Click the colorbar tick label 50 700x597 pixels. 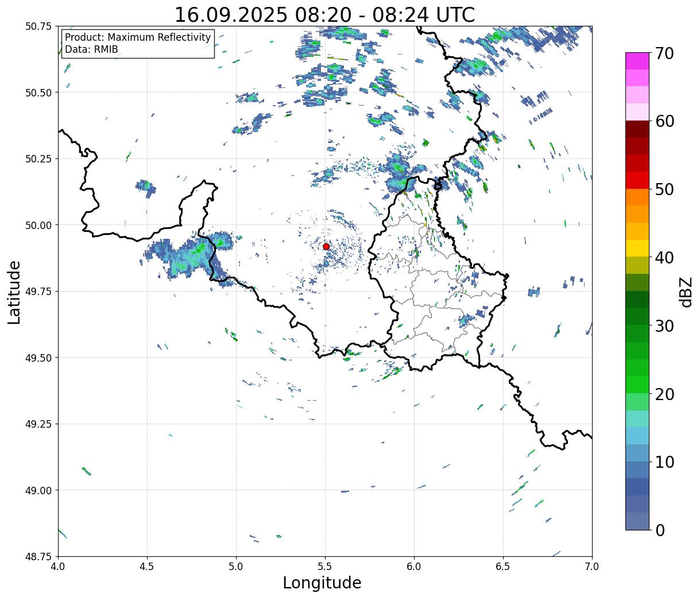pyautogui.click(x=664, y=189)
